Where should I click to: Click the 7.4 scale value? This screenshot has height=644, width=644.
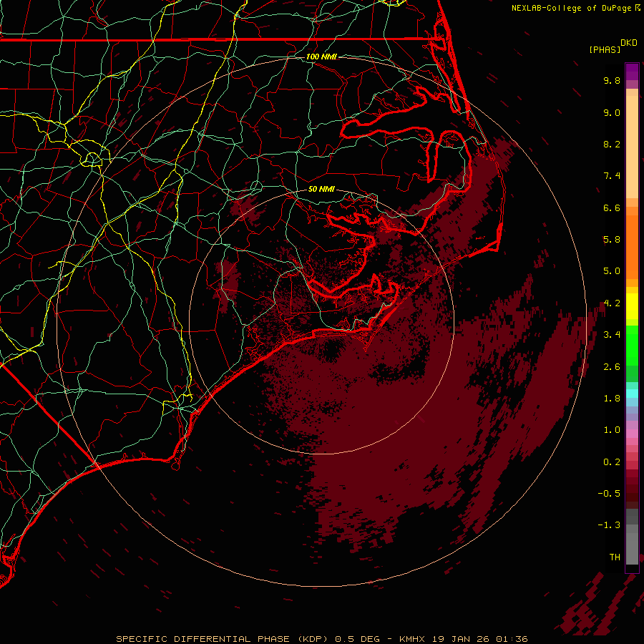pos(612,176)
